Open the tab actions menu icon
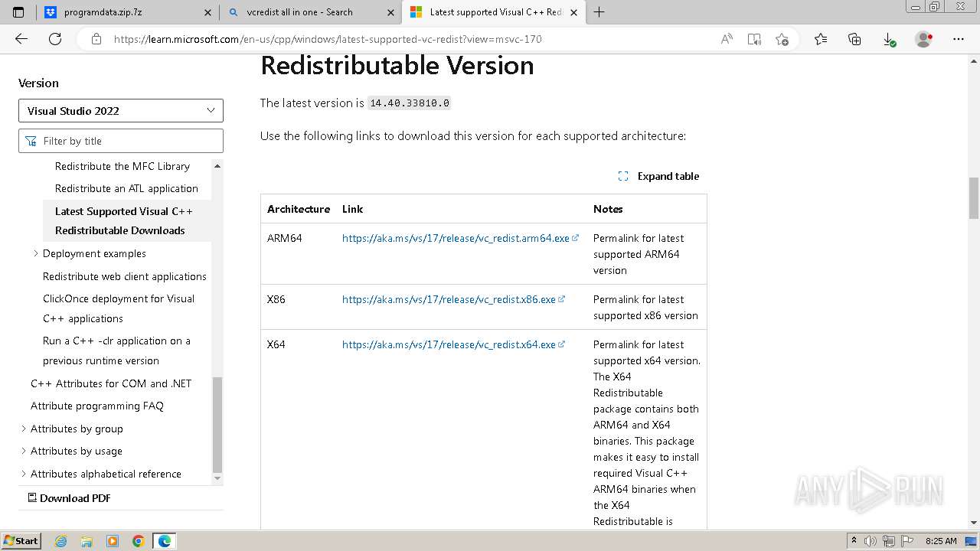This screenshot has width=980, height=551. (x=18, y=12)
